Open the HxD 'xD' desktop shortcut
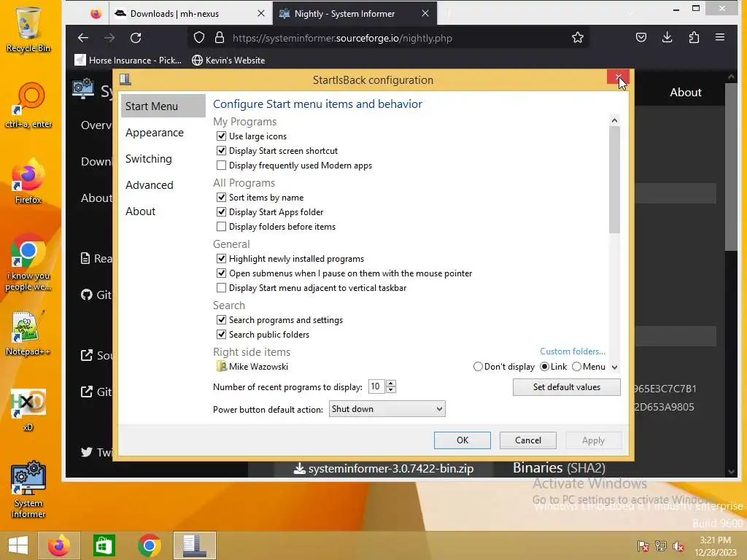Screen dimensions: 747x560 click(28, 410)
